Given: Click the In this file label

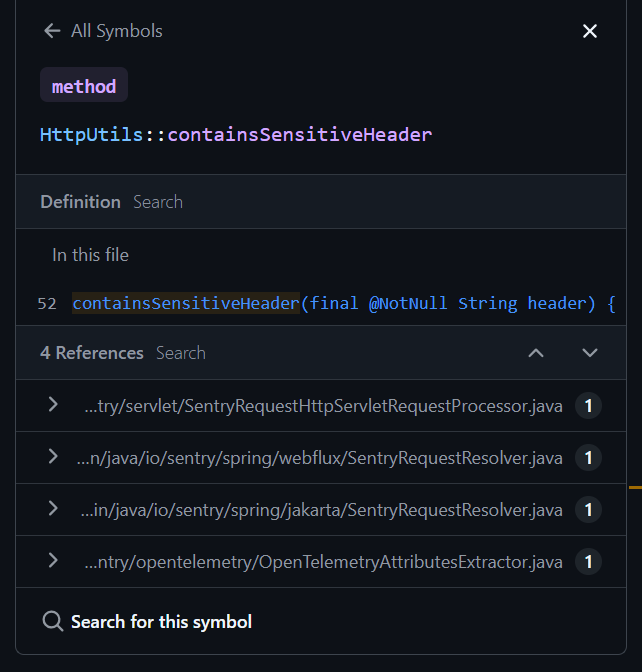Looking at the screenshot, I should pyautogui.click(x=90, y=255).
